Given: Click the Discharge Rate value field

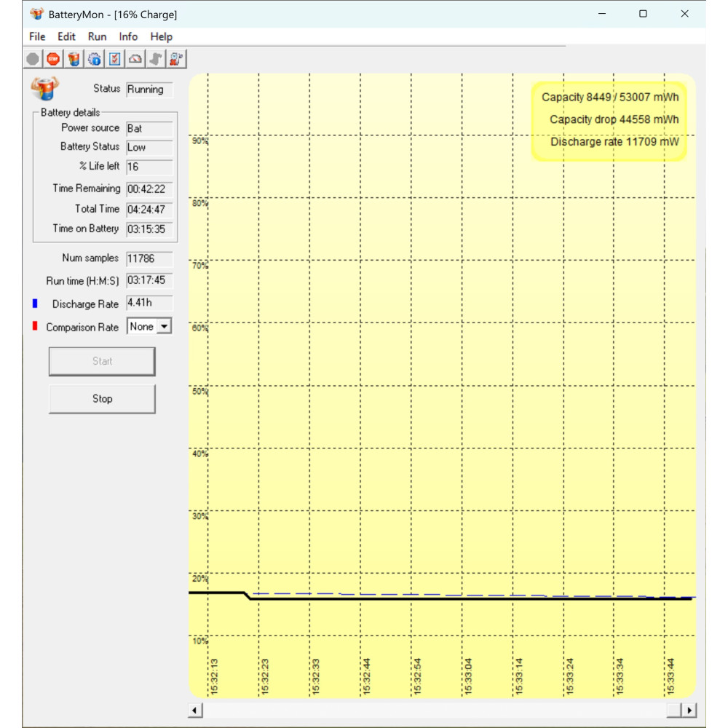Looking at the screenshot, I should [149, 304].
